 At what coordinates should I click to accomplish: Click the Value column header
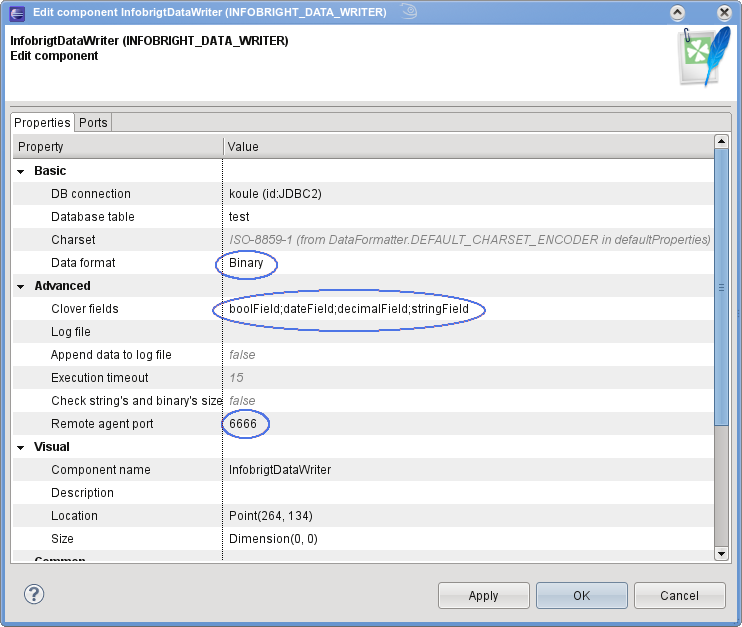[x=468, y=147]
